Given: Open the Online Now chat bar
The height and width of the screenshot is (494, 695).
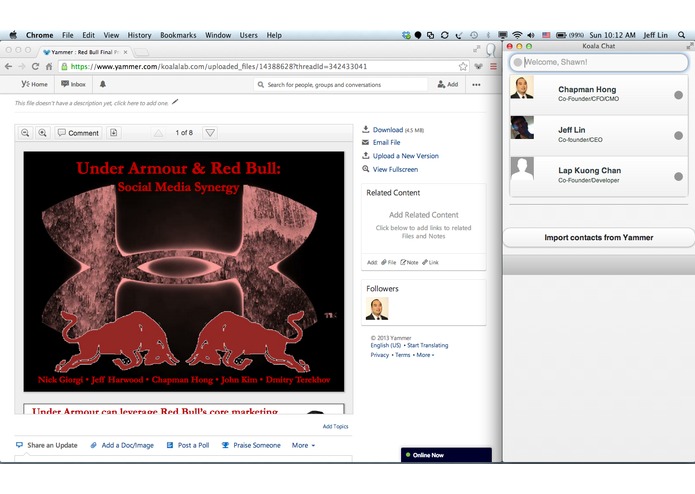Looking at the screenshot, I should click(446, 455).
